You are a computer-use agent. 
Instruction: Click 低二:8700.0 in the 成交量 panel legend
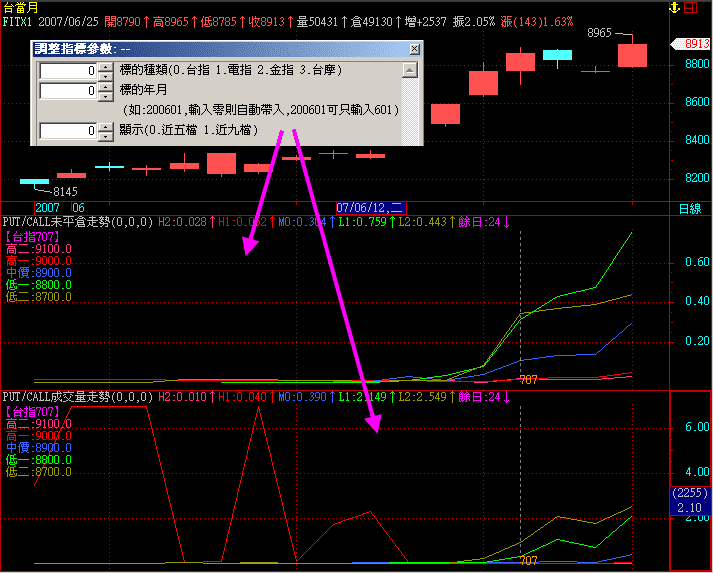pos(39,472)
